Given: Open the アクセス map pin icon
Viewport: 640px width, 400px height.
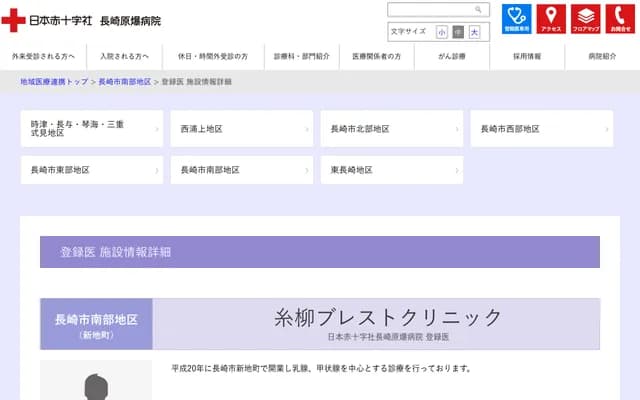Looking at the screenshot, I should point(550,17).
